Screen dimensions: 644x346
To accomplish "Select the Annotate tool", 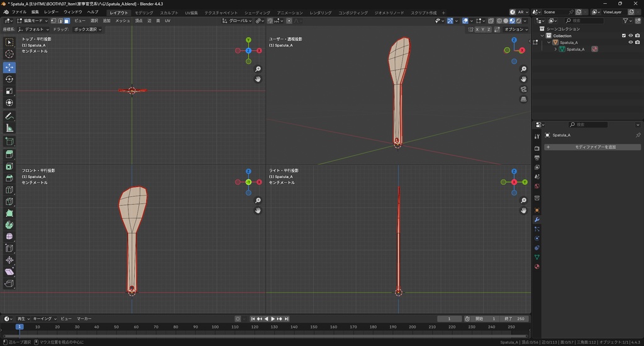I will click(x=9, y=116).
